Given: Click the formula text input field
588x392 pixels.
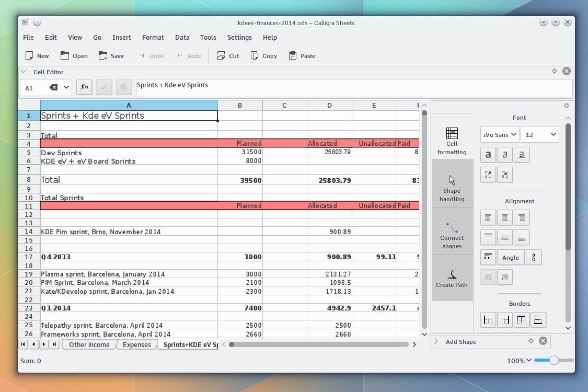Looking at the screenshot, I should (354, 88).
